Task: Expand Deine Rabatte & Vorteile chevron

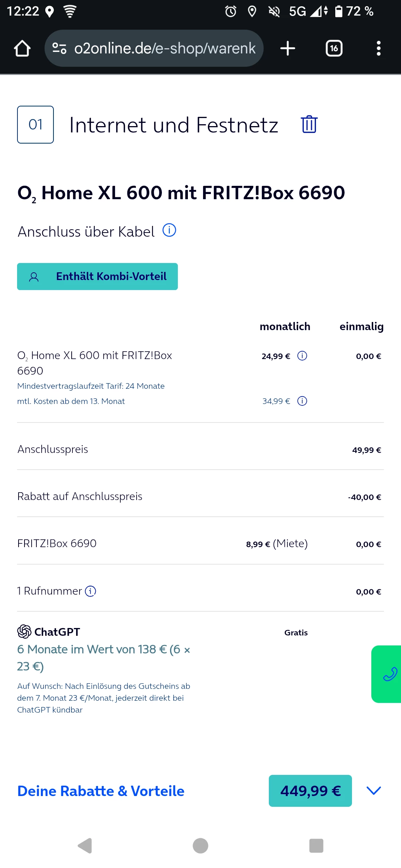Action: [x=374, y=790]
